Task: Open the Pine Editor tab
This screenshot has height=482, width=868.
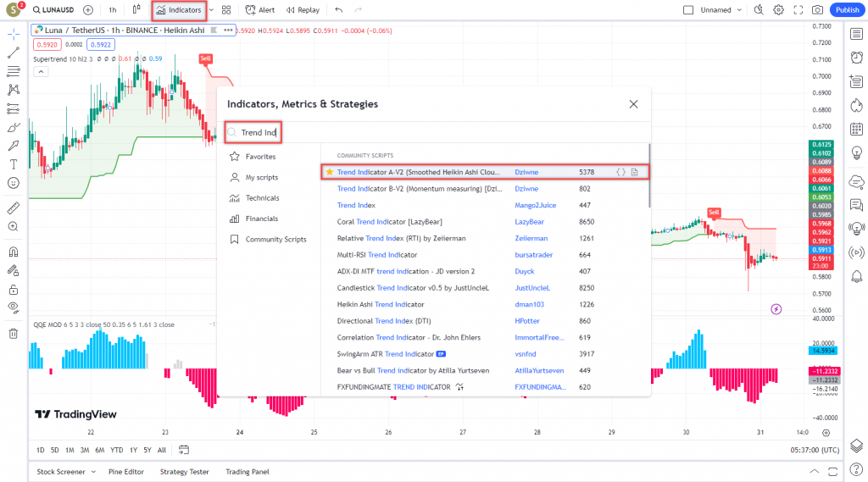Action: point(126,472)
